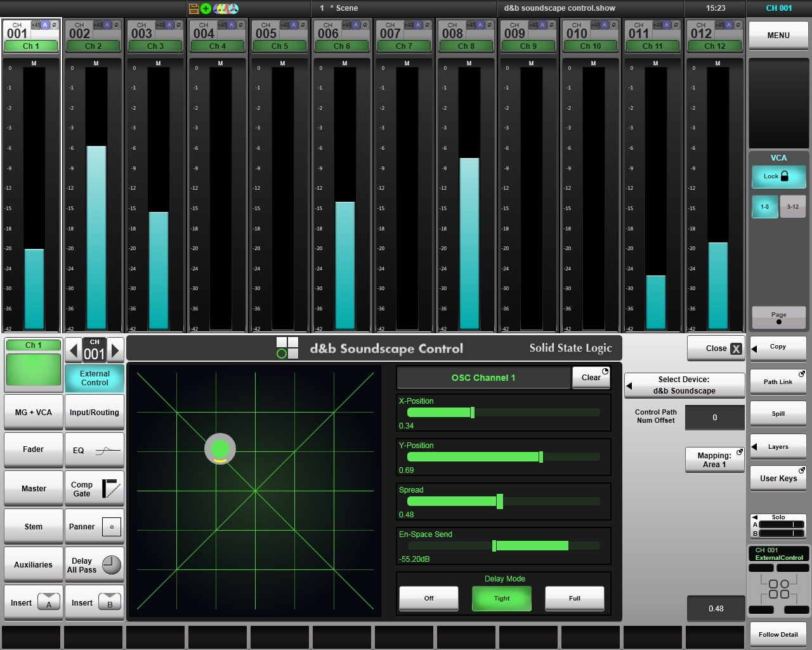Click the X-Position slider handle

(x=472, y=413)
